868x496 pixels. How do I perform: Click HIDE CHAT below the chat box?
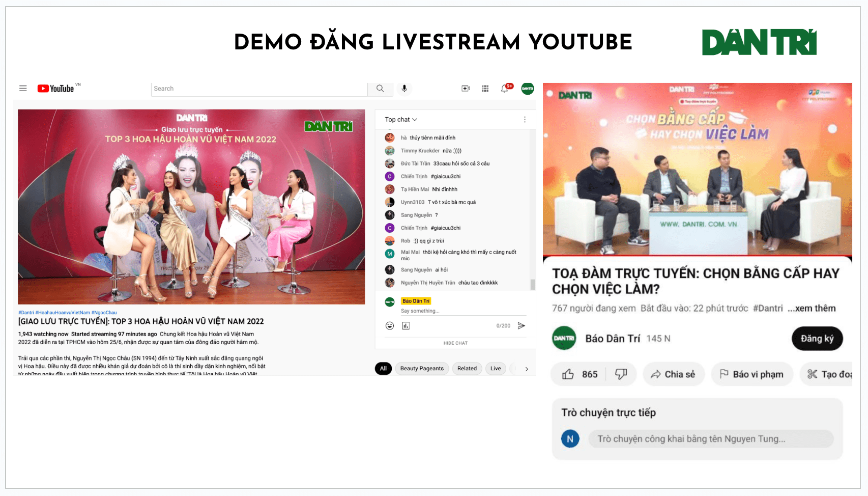point(455,343)
